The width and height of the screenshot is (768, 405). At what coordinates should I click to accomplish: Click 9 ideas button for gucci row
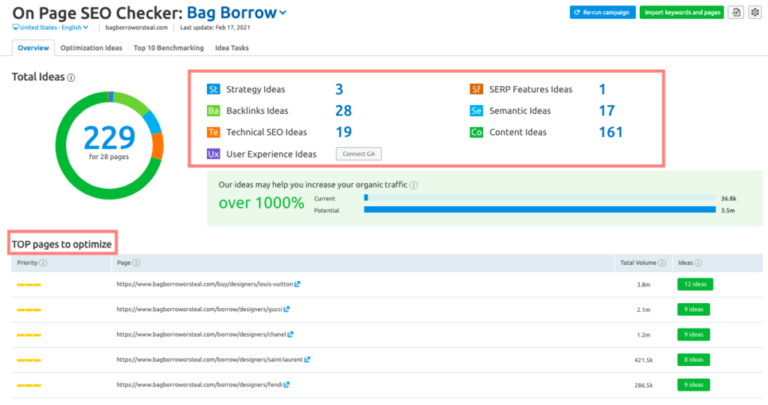(x=694, y=310)
